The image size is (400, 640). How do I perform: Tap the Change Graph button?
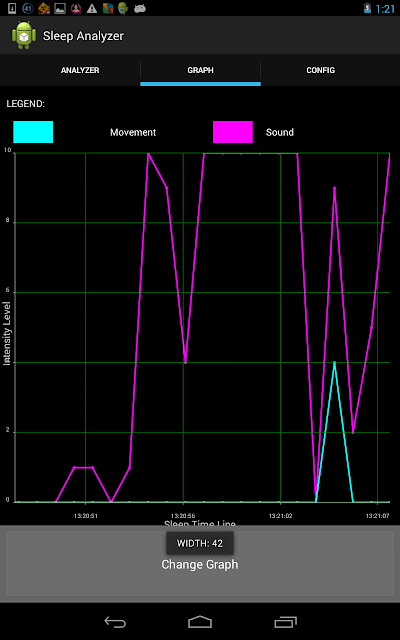pos(200,564)
